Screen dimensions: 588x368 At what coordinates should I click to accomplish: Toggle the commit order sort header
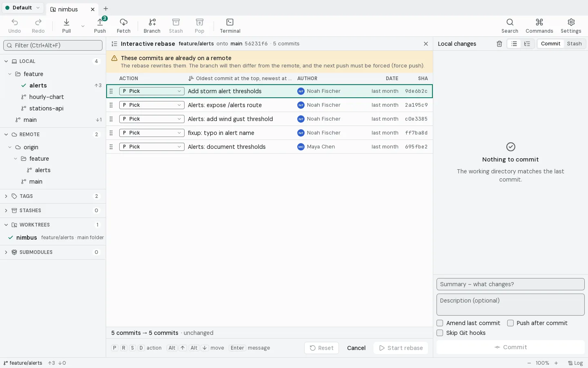(x=240, y=79)
